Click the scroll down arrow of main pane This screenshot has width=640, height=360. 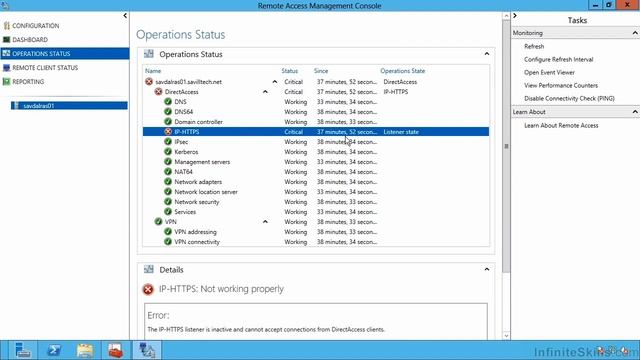[x=506, y=336]
